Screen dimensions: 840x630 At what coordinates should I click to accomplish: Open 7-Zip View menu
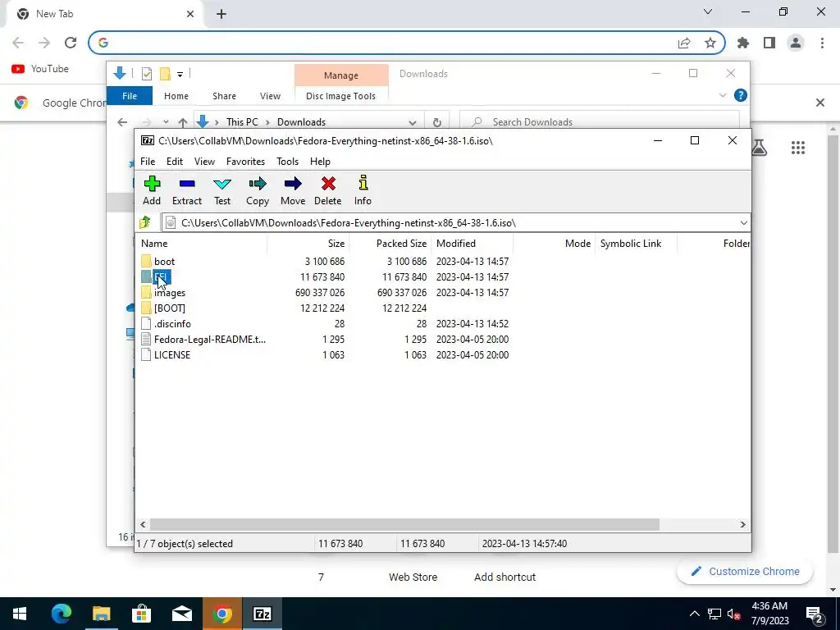pos(204,162)
